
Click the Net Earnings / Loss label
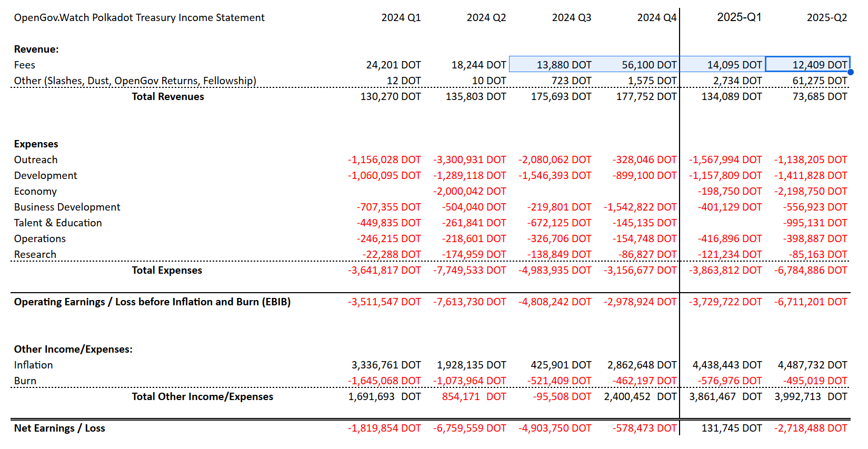[x=59, y=428]
